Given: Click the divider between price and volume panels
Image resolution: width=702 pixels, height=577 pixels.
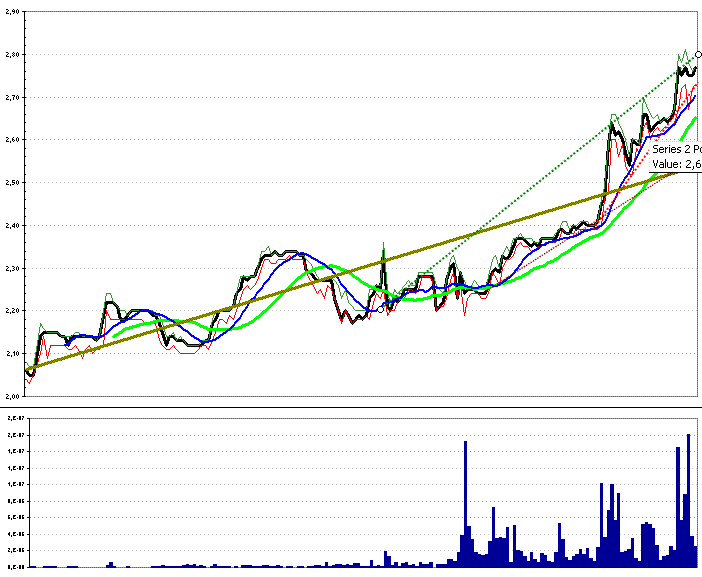Looking at the screenshot, I should tap(351, 407).
